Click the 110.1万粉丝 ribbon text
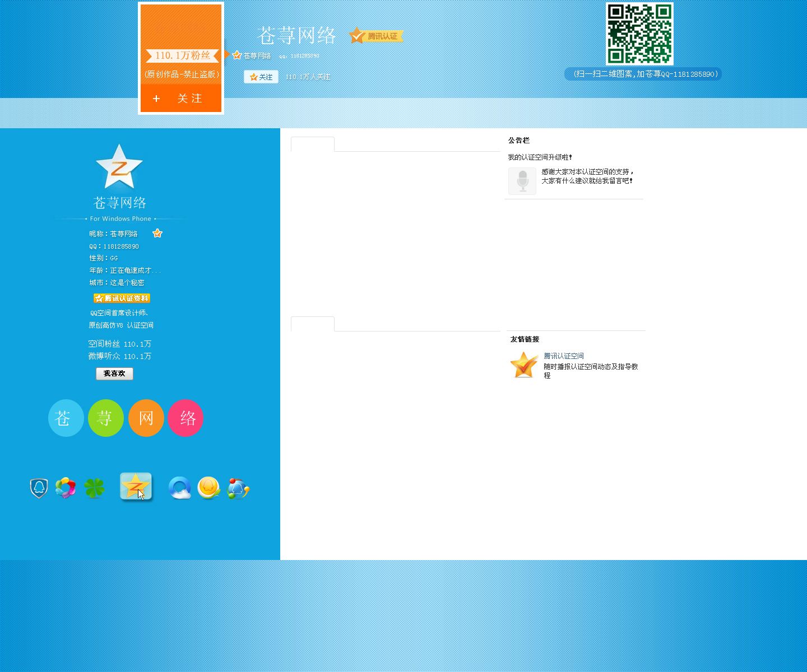807x672 pixels. 183,55
